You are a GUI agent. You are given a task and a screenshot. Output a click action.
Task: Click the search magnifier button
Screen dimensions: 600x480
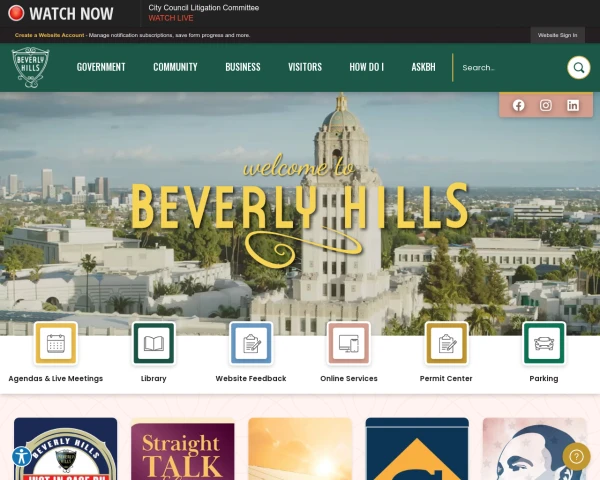pyautogui.click(x=578, y=68)
